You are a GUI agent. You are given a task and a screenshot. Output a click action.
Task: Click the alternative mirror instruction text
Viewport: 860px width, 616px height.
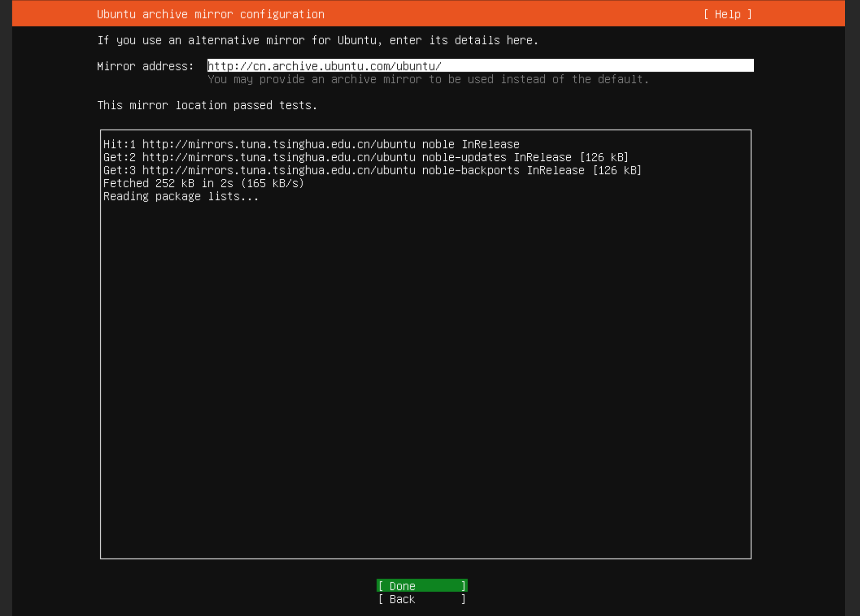[317, 40]
